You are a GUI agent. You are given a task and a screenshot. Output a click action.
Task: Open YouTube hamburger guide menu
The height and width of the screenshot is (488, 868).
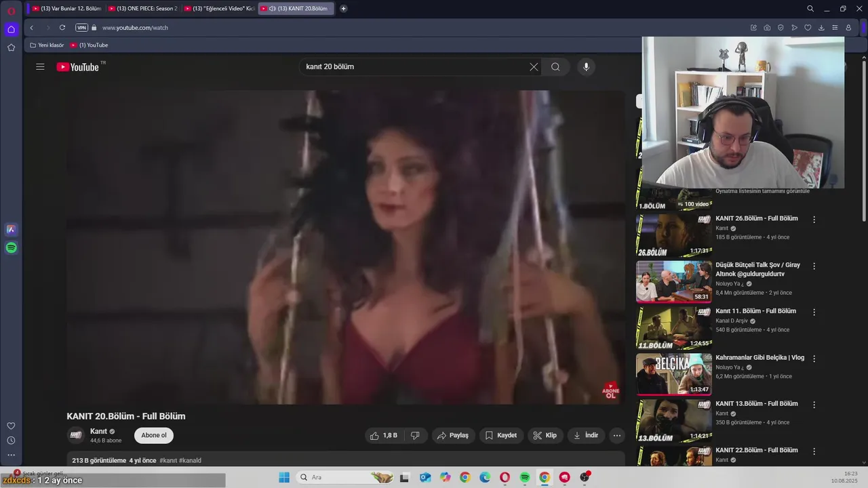[x=40, y=66]
